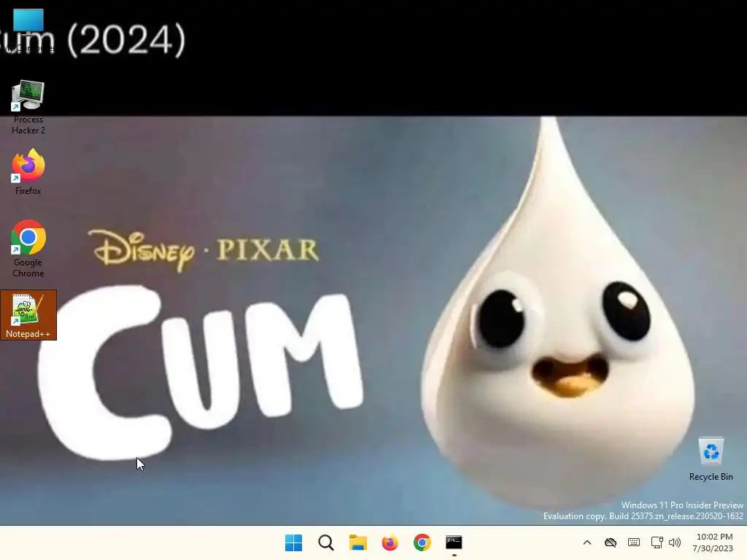
Task: Open the volume speaker tray icon
Action: (x=675, y=542)
